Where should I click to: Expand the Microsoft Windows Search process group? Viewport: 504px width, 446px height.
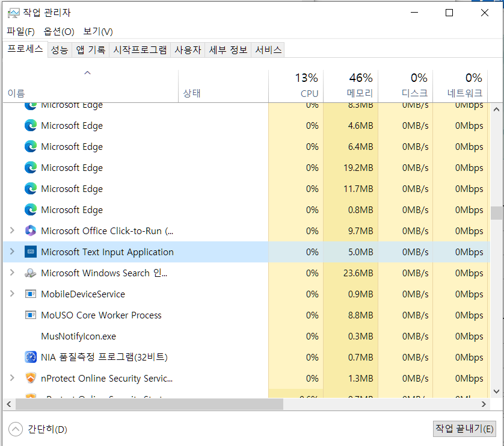point(12,273)
